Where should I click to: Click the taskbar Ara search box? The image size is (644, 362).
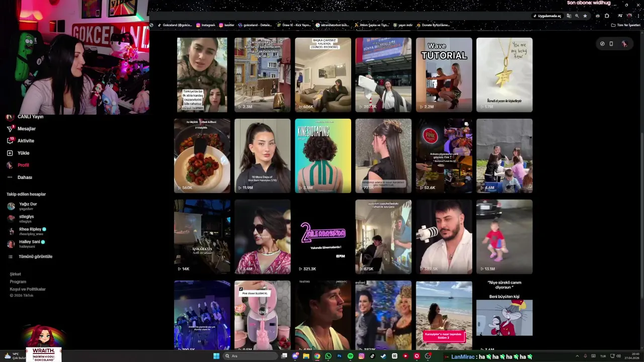(x=250, y=356)
